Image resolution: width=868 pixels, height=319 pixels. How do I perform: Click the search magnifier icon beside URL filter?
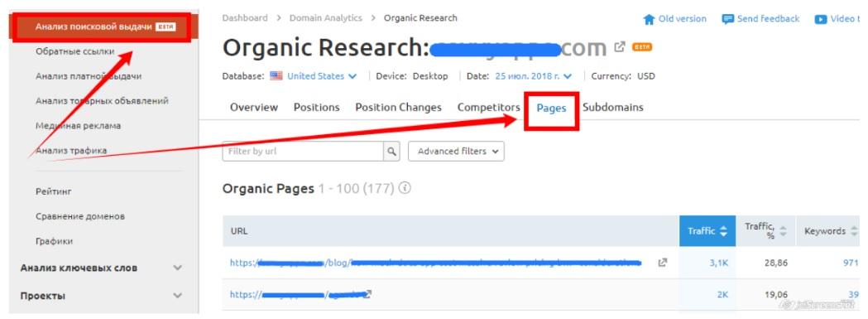coord(391,152)
